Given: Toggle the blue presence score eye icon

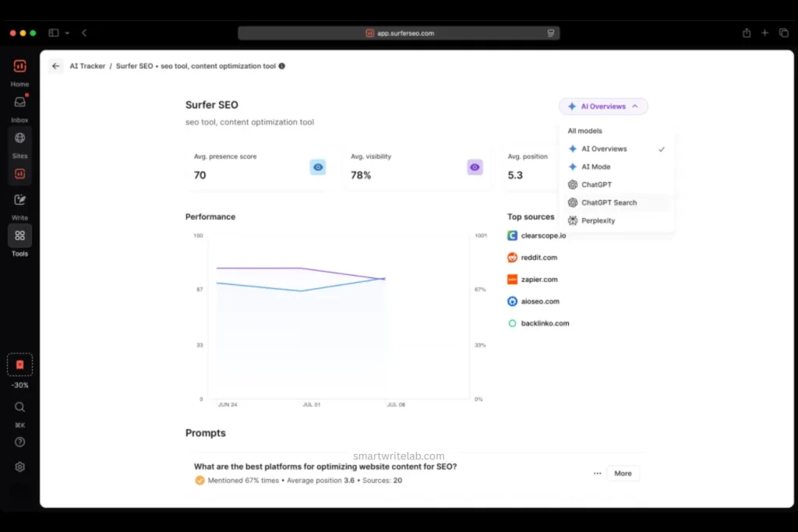Looking at the screenshot, I should tap(318, 167).
